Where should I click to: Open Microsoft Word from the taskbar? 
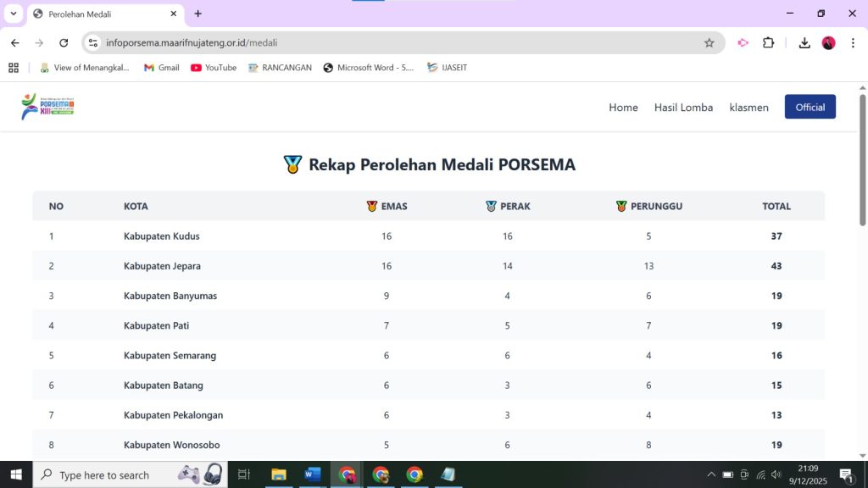(313, 474)
